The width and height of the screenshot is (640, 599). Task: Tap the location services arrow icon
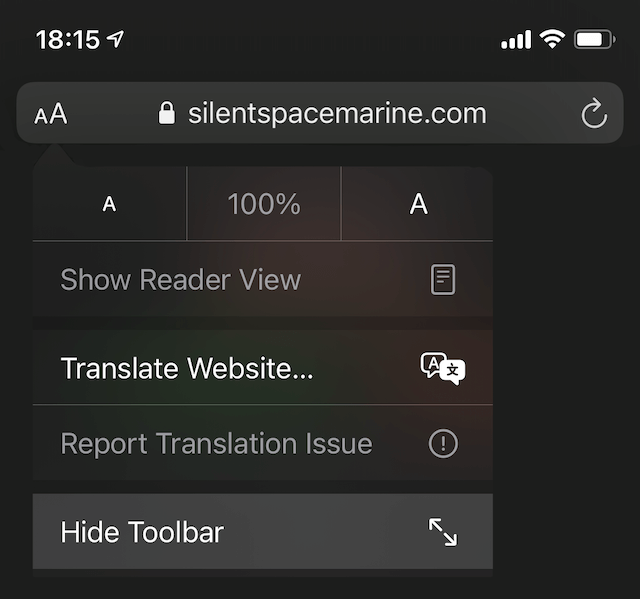(x=117, y=40)
